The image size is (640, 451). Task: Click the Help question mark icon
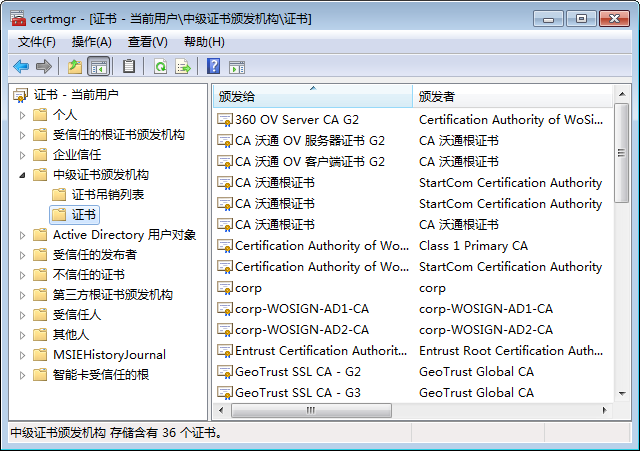(213, 66)
